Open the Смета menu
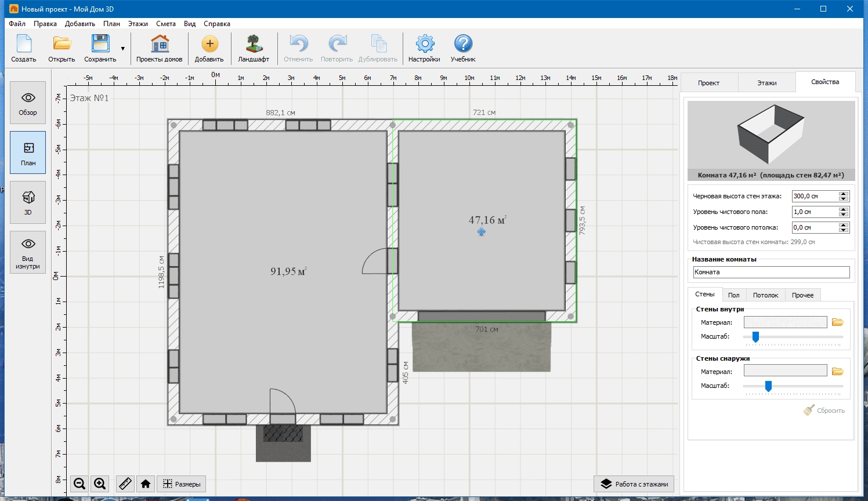The height and width of the screenshot is (501, 868). point(166,24)
